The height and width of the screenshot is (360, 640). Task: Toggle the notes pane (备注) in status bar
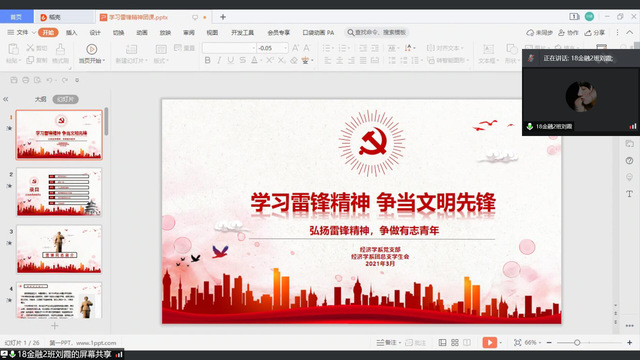[387, 342]
